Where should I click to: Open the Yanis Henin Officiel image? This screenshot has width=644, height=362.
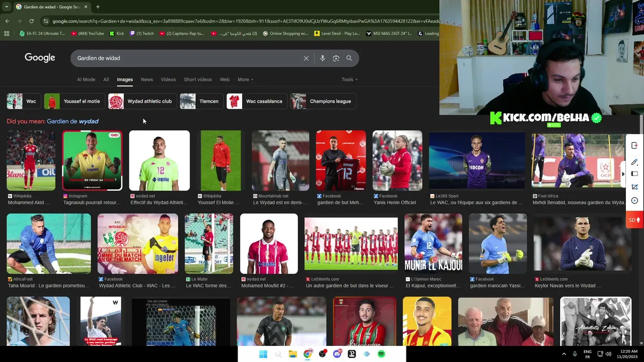tap(397, 160)
